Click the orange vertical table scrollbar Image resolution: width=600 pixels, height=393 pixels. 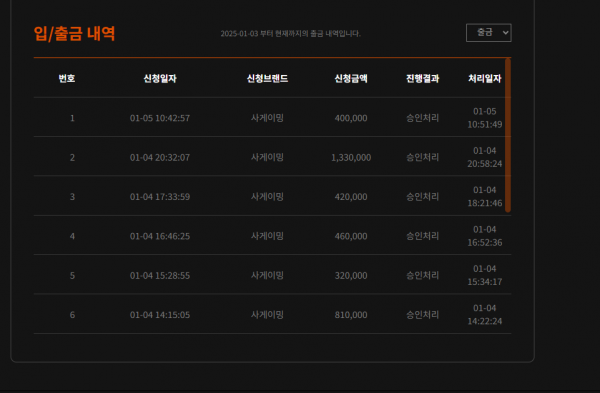coord(508,135)
